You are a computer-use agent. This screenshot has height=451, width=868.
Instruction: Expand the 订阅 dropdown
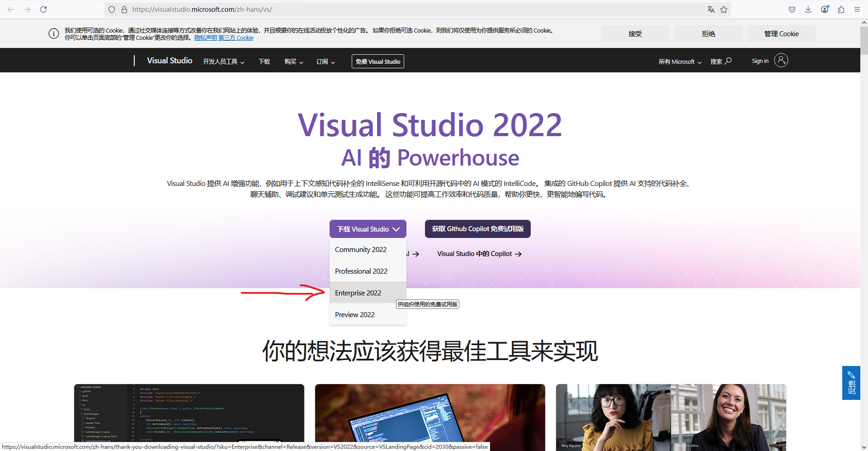325,62
